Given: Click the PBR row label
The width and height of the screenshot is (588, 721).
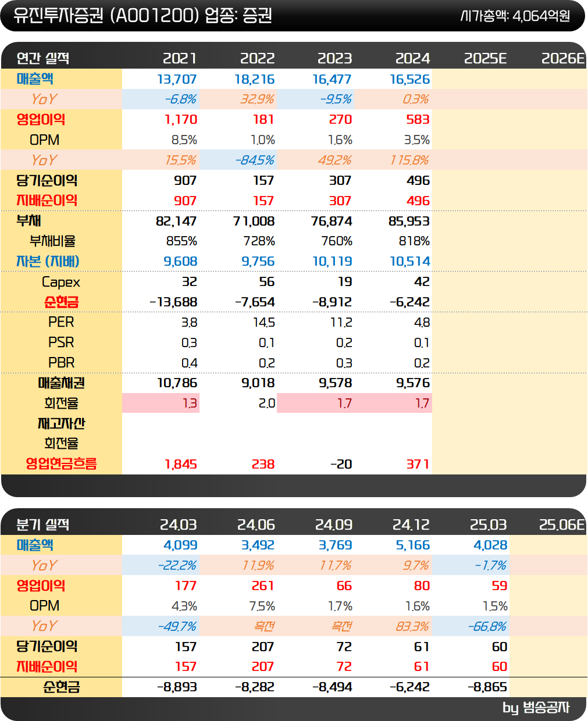Looking at the screenshot, I should [61, 362].
